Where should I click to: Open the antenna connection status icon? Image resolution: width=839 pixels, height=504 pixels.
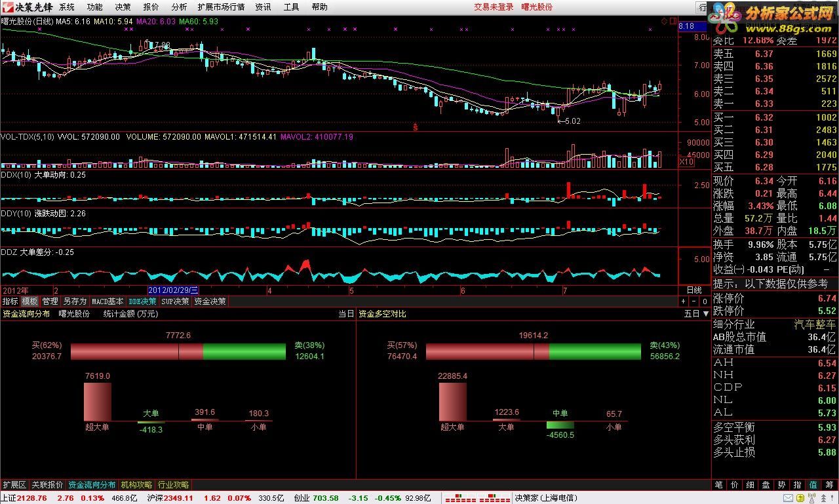[x=811, y=498]
